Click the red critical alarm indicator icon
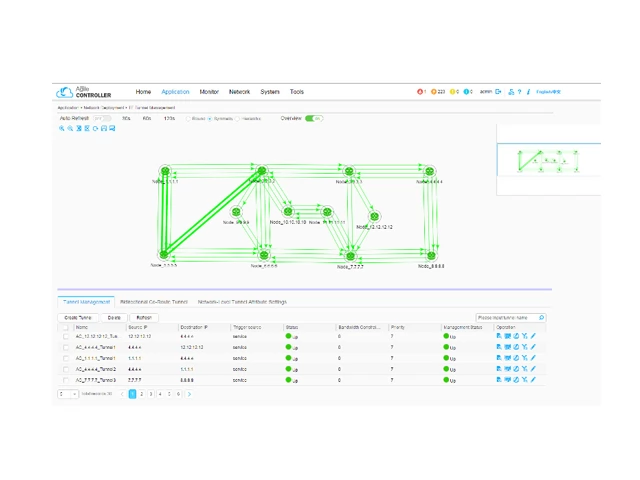This screenshot has height=480, width=640. (420, 92)
